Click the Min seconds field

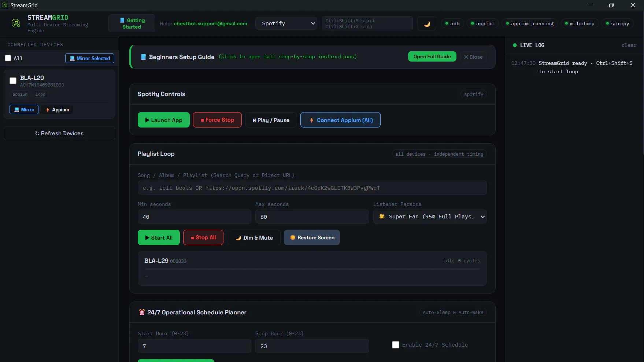point(195,217)
